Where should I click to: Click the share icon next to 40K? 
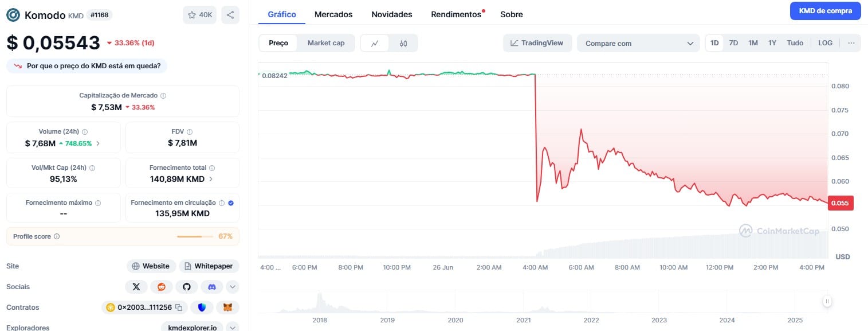click(230, 15)
